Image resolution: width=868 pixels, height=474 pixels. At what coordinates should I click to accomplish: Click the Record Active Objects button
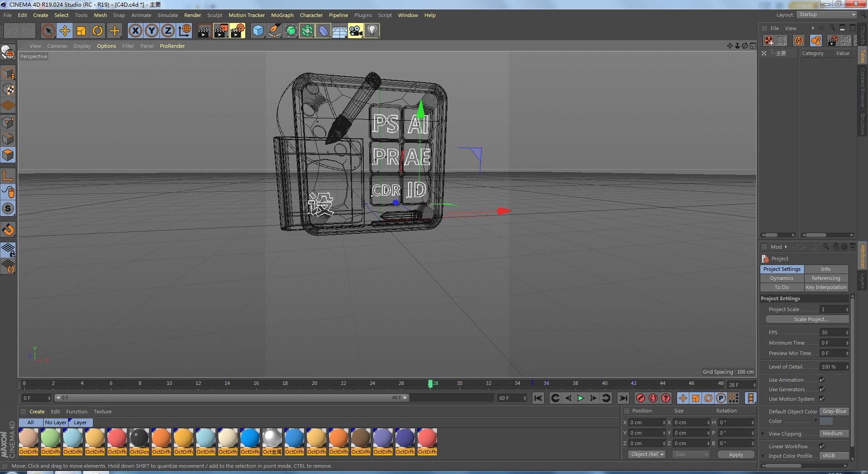tap(640, 398)
